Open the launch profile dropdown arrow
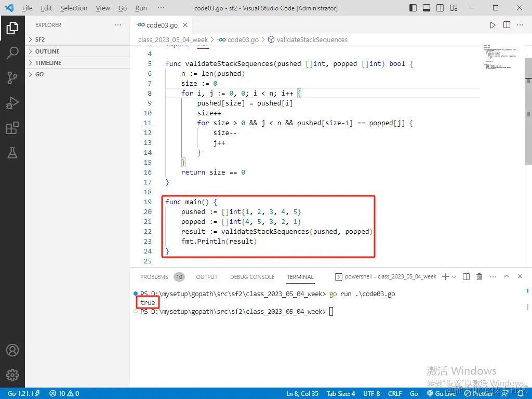 point(454,277)
